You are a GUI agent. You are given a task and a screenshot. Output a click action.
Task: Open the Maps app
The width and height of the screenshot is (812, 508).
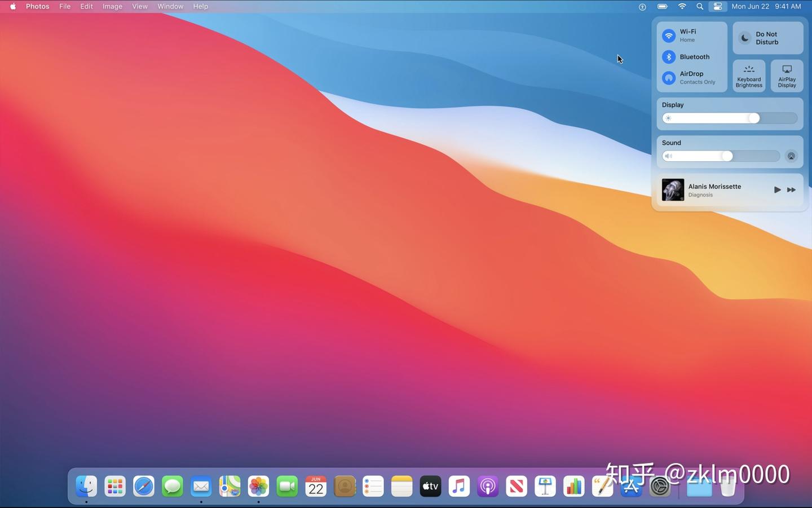229,486
